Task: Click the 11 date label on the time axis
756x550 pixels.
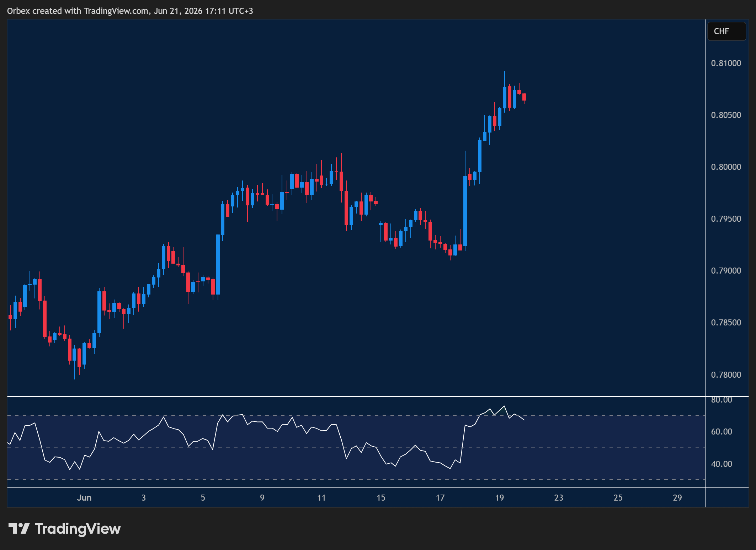Action: (x=321, y=498)
